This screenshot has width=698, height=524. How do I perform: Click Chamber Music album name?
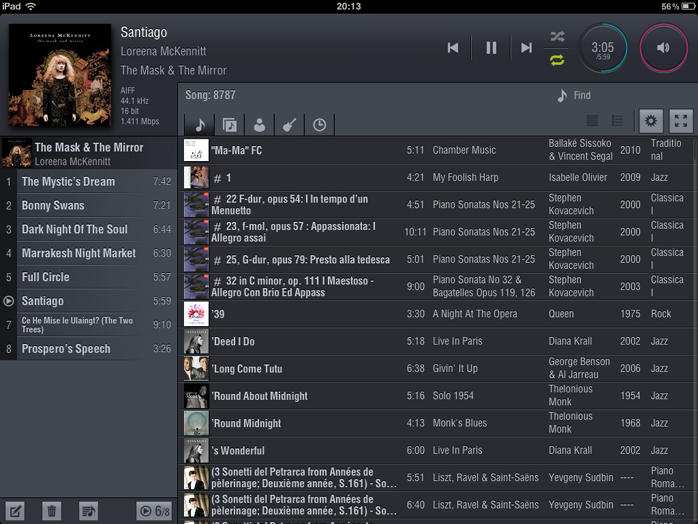(464, 150)
